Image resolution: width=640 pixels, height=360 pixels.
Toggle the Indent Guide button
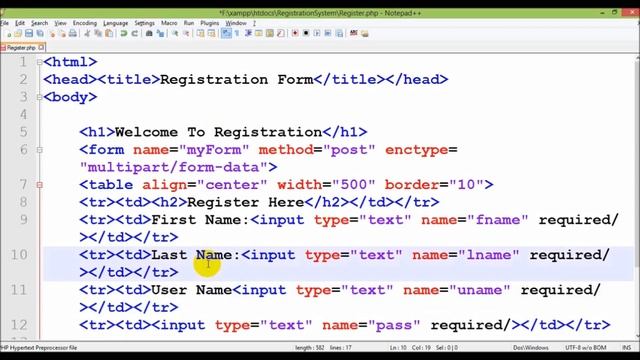point(248,33)
